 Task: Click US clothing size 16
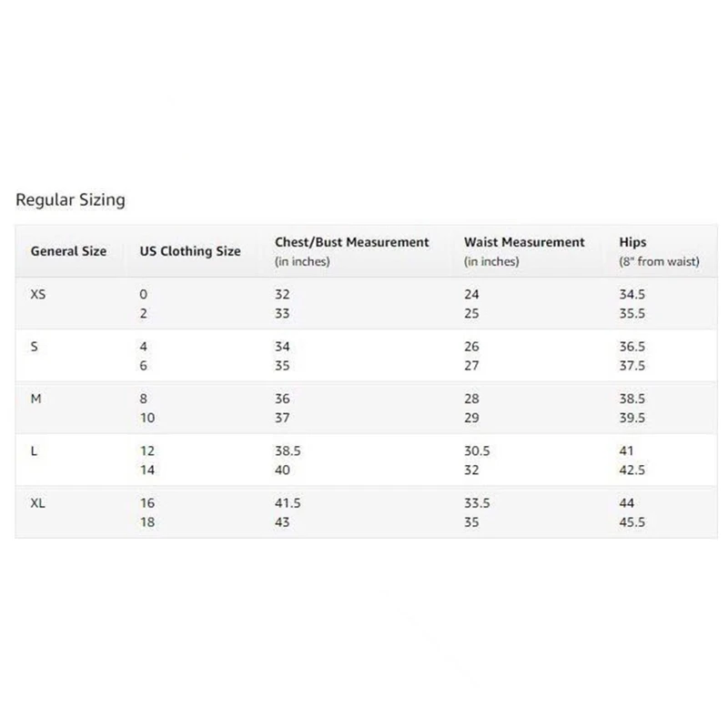(147, 503)
